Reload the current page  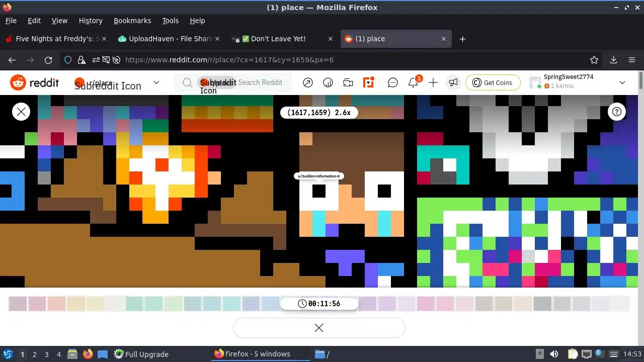(48, 60)
